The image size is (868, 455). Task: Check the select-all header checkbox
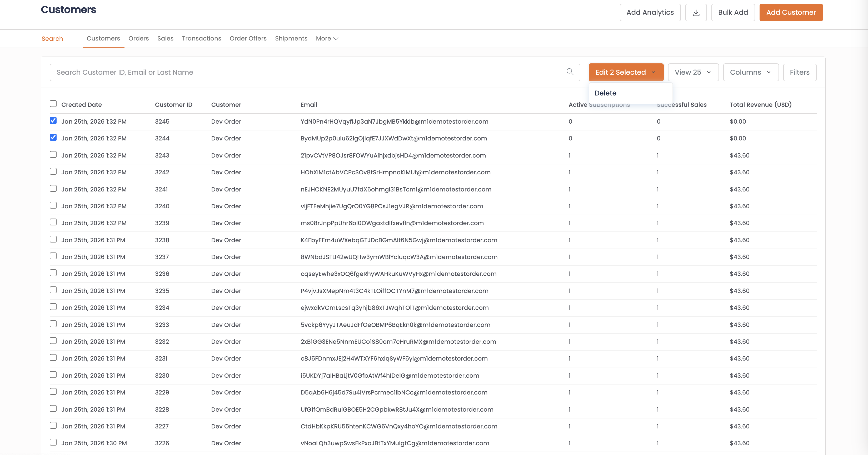53,104
